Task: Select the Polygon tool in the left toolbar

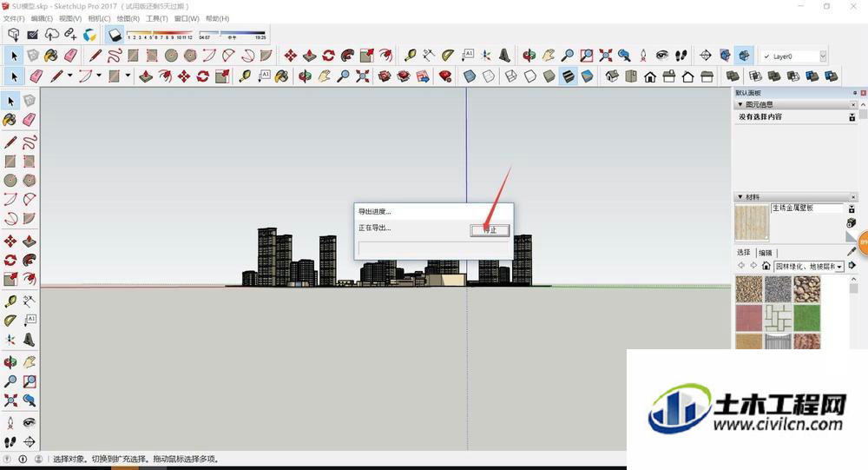Action: pos(30,180)
